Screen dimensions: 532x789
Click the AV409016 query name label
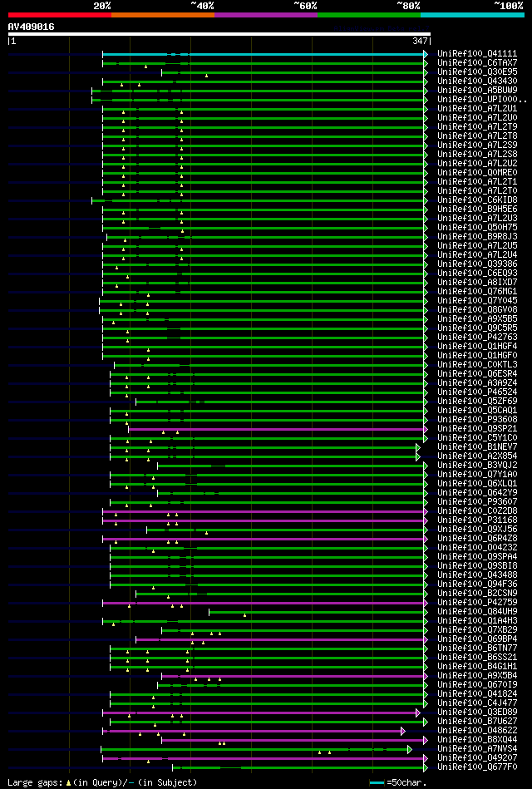click(x=32, y=27)
